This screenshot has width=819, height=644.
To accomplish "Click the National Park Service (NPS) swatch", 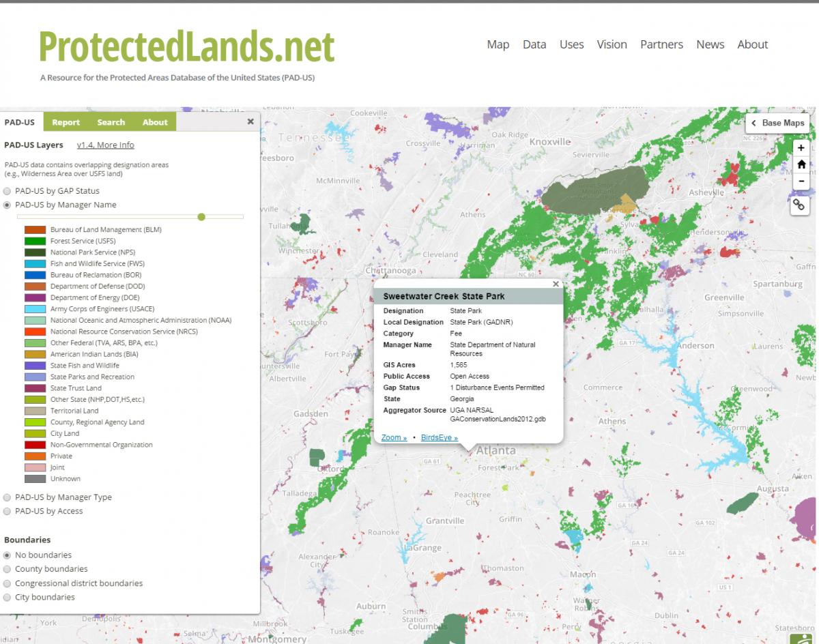I will (x=35, y=252).
